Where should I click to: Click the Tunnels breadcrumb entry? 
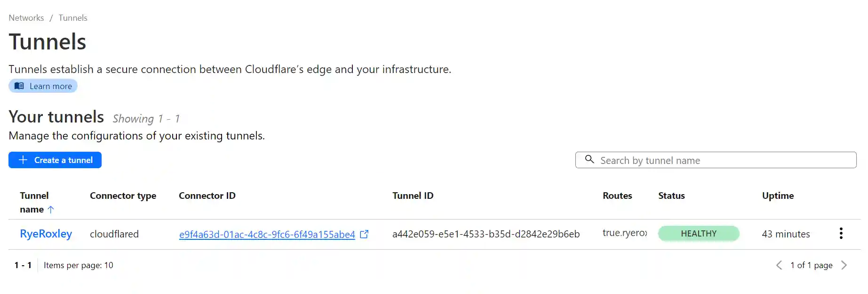click(x=72, y=17)
